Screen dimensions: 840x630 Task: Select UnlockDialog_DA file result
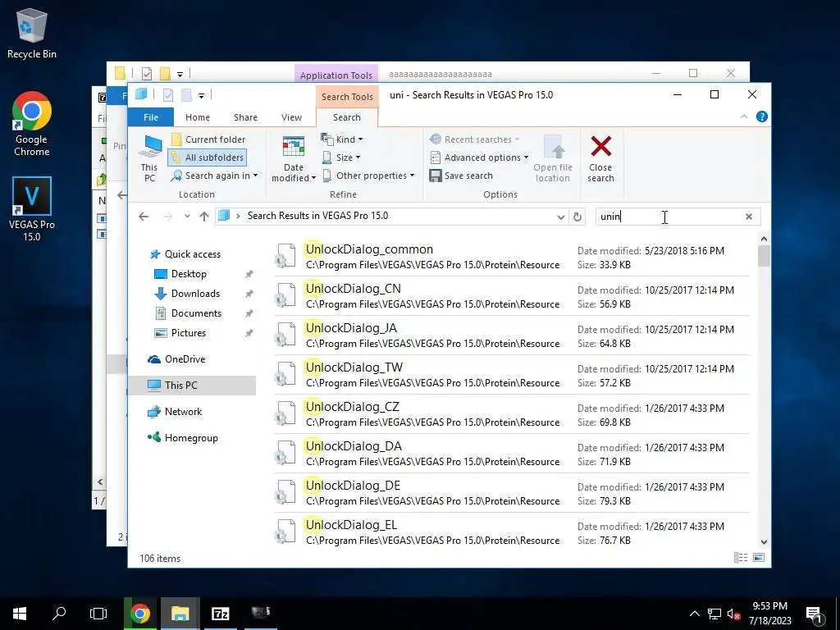pos(511,453)
